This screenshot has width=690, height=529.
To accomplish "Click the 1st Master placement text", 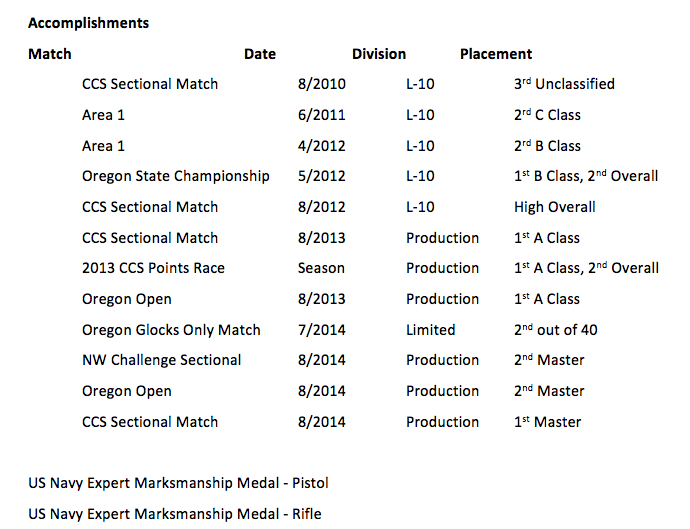I will (547, 422).
